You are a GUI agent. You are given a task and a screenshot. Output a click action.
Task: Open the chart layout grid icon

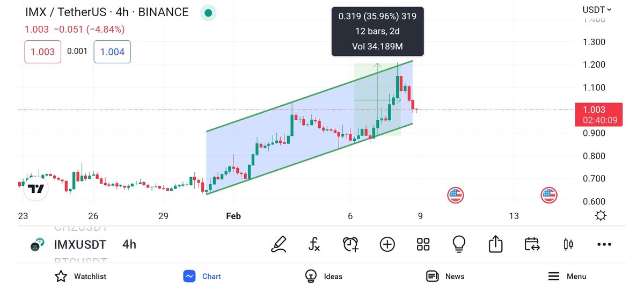(x=423, y=244)
